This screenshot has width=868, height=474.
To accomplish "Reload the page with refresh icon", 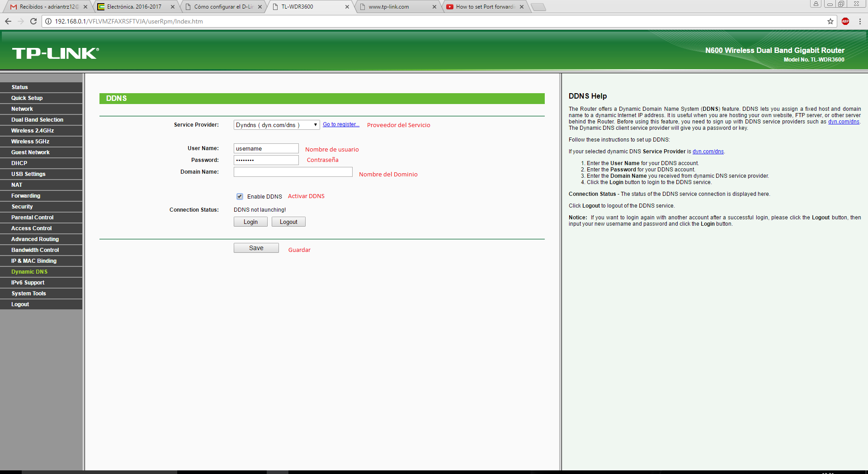I will coord(33,21).
